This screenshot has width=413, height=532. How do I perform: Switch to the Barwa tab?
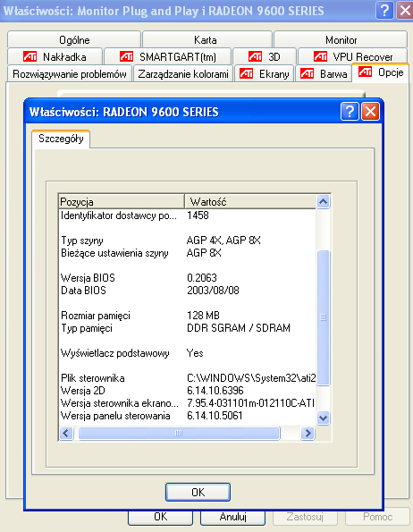click(x=324, y=73)
